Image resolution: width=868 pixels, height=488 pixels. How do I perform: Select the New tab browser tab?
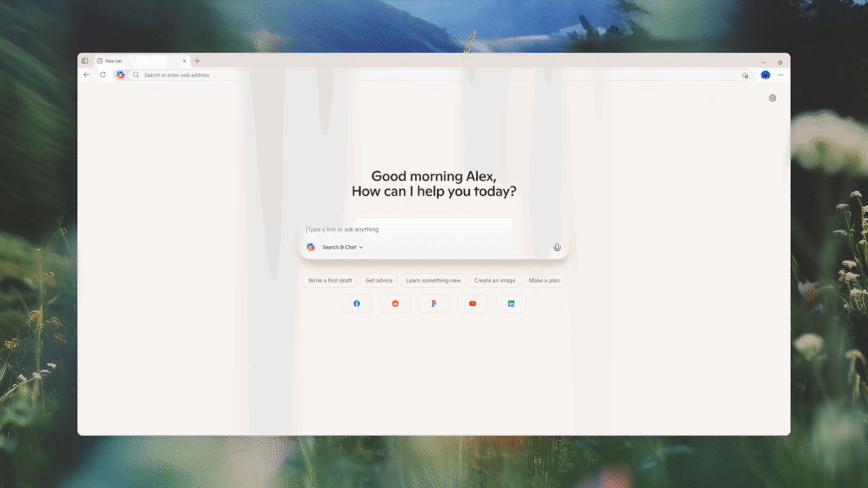click(x=114, y=60)
